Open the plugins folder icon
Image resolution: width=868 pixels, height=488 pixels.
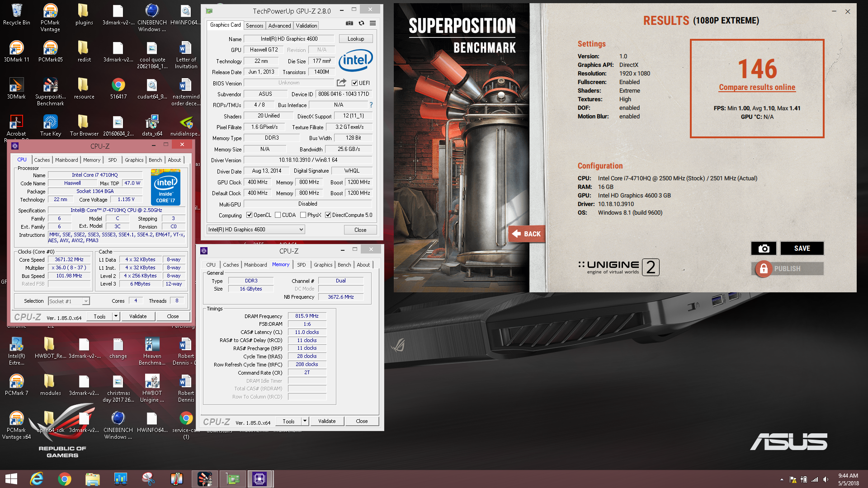(x=84, y=14)
